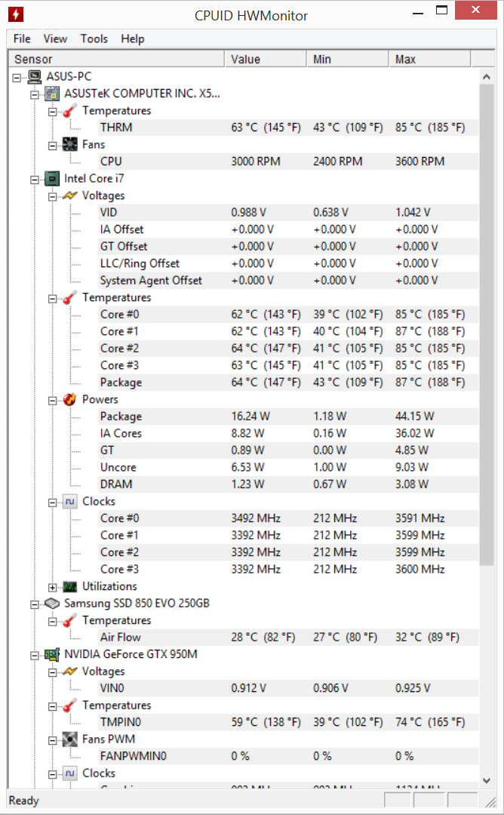Click the flame icon beside Powers
504x815 pixels.
(x=70, y=400)
